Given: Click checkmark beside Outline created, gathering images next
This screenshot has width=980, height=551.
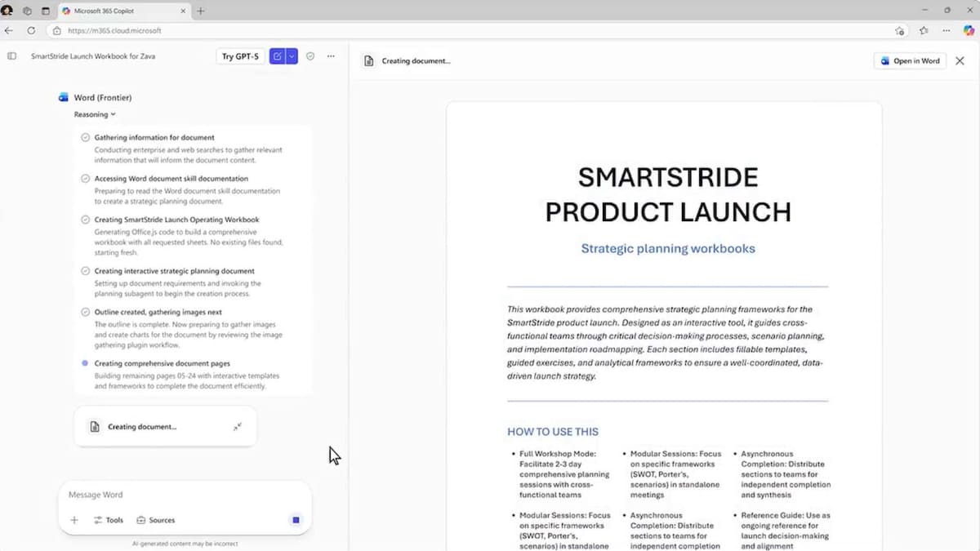Looking at the screenshot, I should coord(85,312).
